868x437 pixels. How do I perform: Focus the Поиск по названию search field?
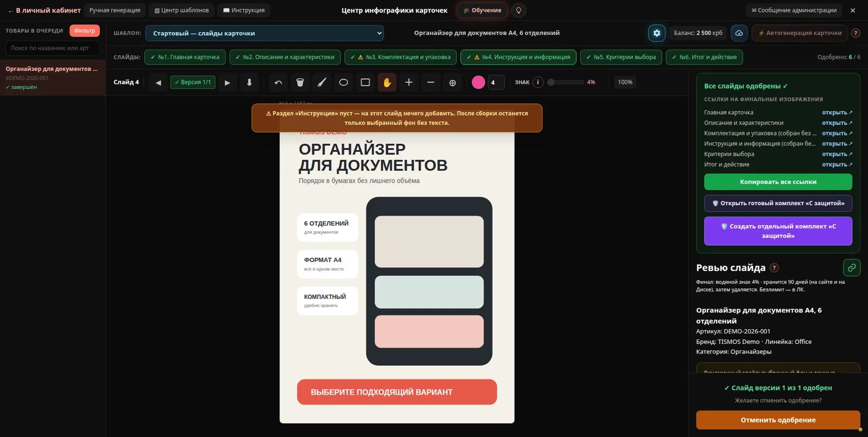[x=53, y=48]
